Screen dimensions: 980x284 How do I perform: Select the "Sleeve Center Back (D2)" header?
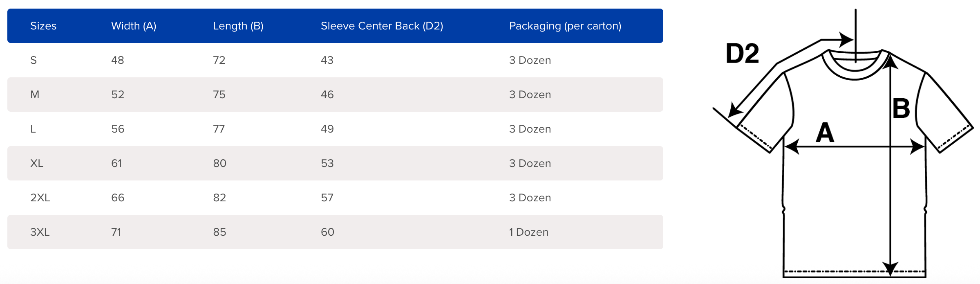(x=382, y=26)
